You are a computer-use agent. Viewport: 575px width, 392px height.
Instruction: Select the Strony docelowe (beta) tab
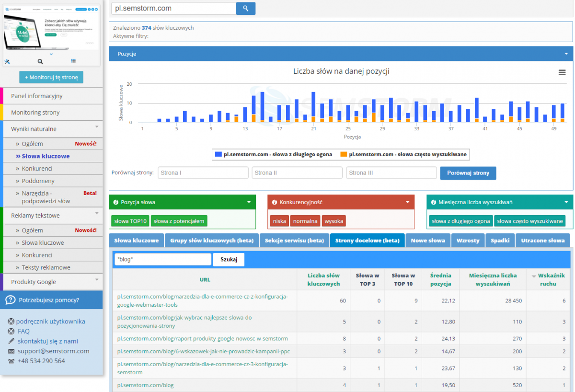[368, 241]
